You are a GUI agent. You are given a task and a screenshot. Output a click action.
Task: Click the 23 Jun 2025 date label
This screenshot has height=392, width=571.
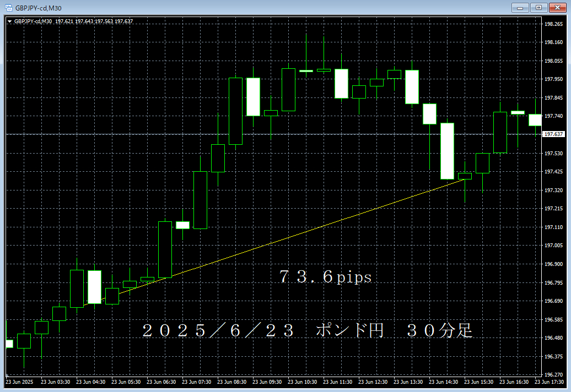pos(19,382)
